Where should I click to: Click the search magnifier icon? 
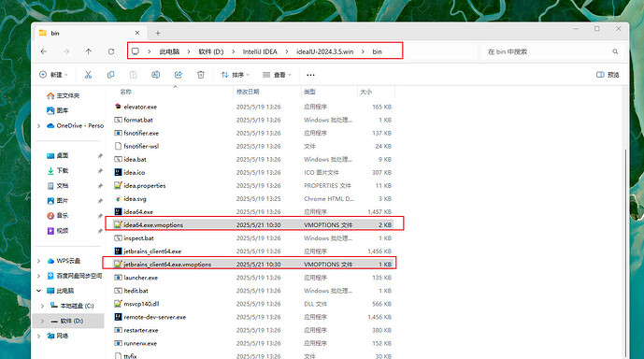[615, 51]
